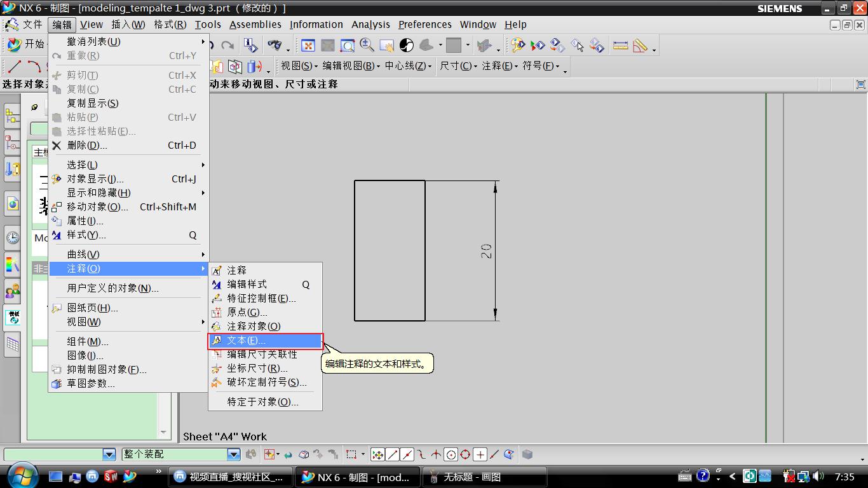Choose 样式(Y)... from the edit menu
This screenshot has width=868, height=488.
tap(128, 234)
